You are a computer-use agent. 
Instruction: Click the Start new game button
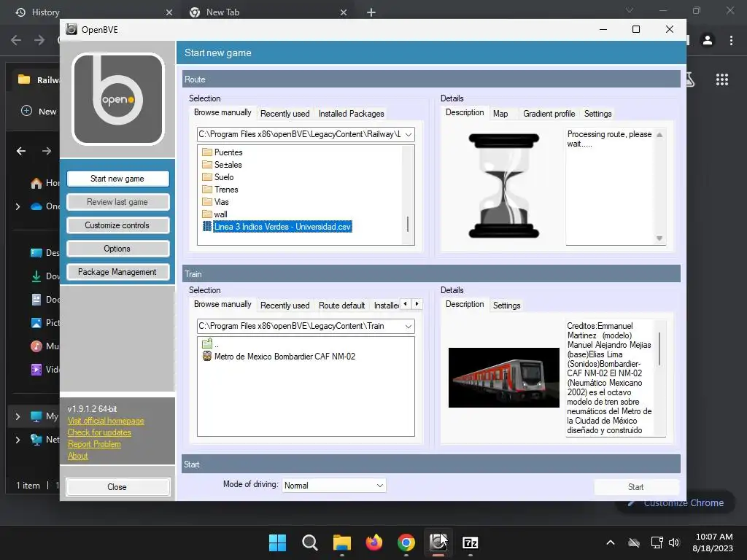[x=117, y=179]
